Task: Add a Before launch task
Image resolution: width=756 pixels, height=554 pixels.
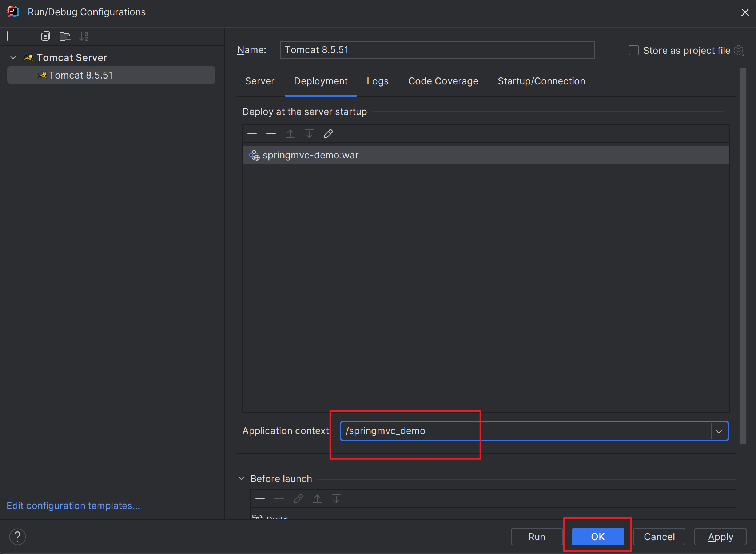Action: [260, 498]
